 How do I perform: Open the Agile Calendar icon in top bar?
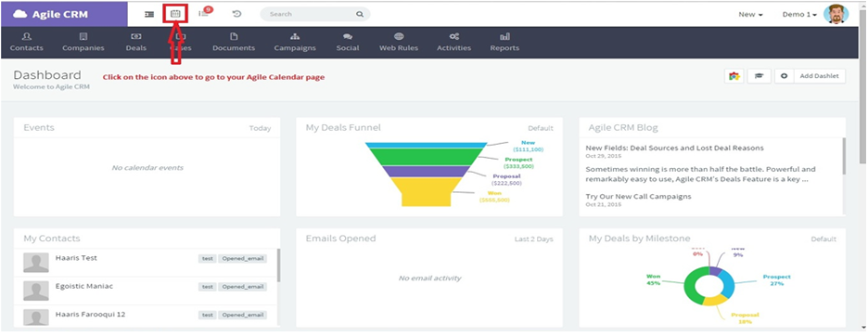click(175, 14)
